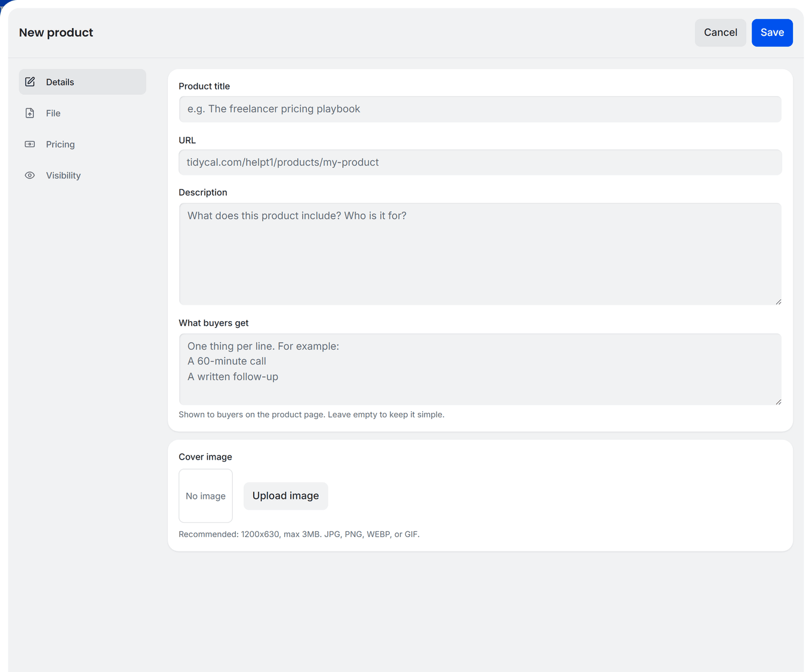Click the Details pencil-edit icon
Viewport: 812px width, 672px height.
(x=30, y=82)
